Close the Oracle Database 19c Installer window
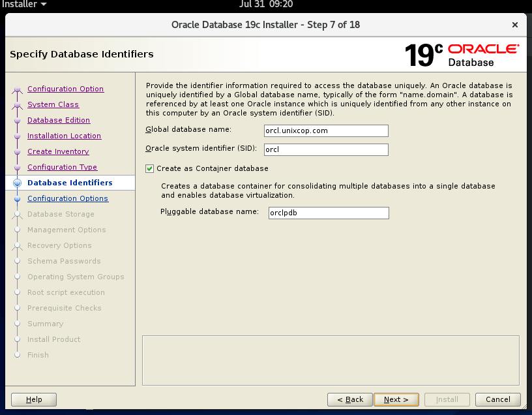The width and height of the screenshot is (532, 415). (x=514, y=25)
